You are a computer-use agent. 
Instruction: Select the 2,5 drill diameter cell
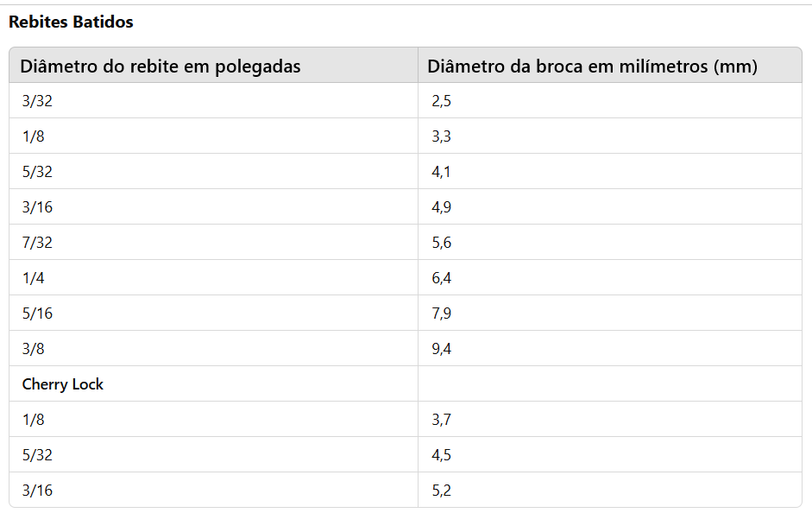(441, 101)
